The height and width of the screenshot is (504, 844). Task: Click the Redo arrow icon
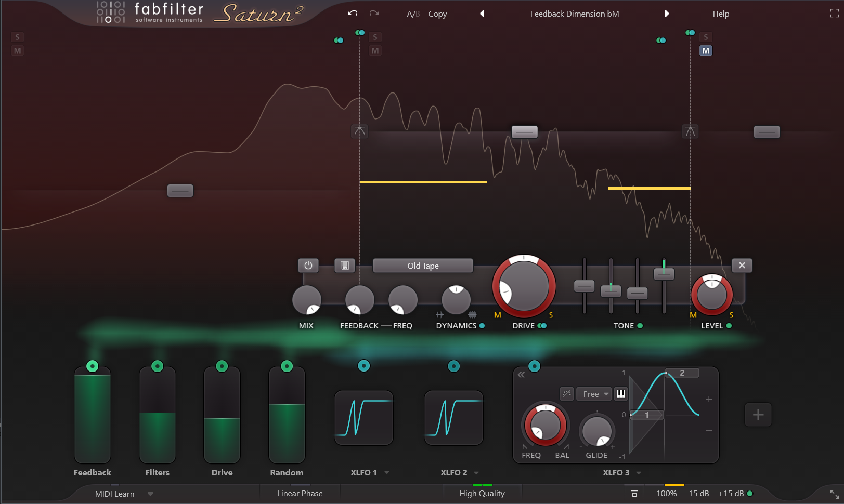point(374,13)
